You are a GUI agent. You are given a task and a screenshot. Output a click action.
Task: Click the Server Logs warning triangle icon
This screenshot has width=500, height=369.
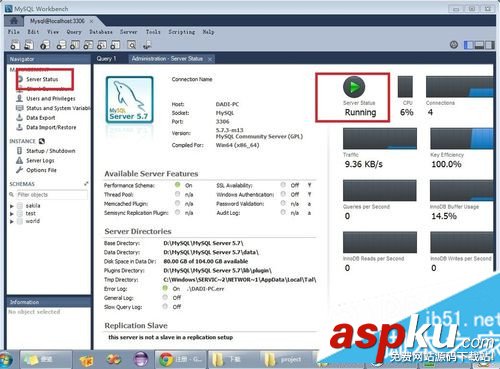pos(20,160)
